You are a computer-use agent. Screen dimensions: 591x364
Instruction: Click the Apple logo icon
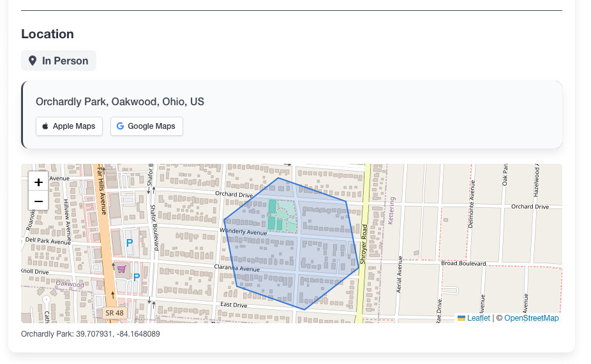45,126
